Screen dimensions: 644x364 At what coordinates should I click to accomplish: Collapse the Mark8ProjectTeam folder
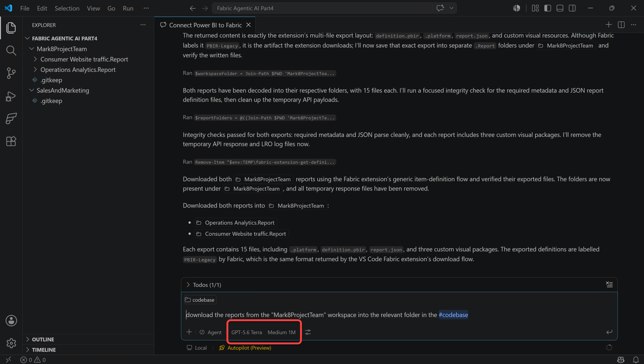(x=32, y=49)
